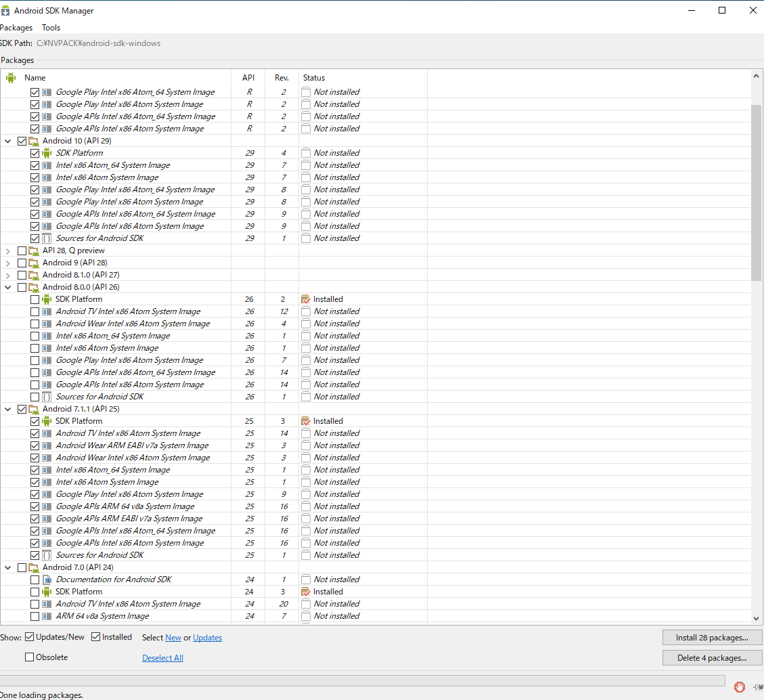Click SDK Platform API 24 android icon
764x700 pixels.
[47, 592]
